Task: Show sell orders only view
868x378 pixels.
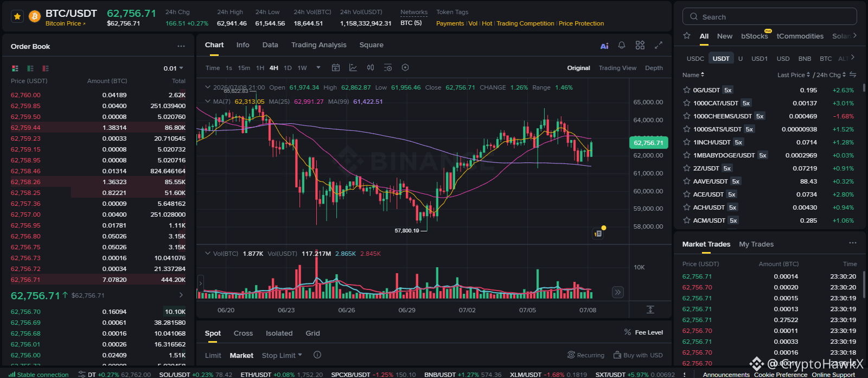Action: click(46, 68)
